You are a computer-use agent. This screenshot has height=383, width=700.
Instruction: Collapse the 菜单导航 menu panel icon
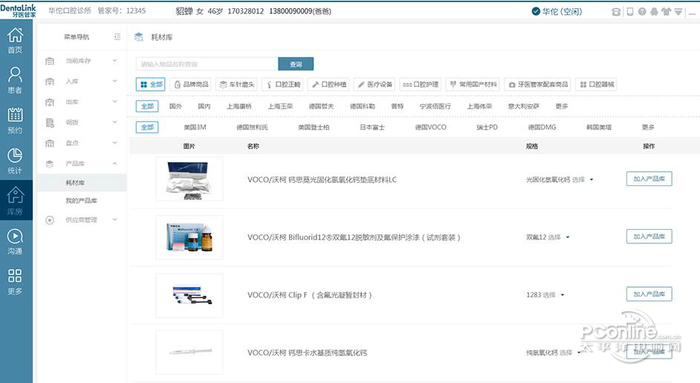[x=117, y=37]
